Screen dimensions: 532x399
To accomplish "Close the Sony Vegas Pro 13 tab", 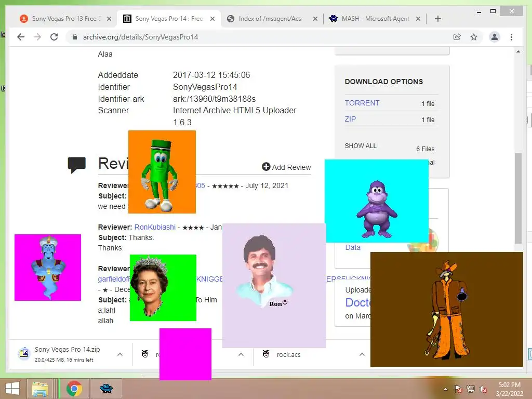I will pyautogui.click(x=109, y=19).
